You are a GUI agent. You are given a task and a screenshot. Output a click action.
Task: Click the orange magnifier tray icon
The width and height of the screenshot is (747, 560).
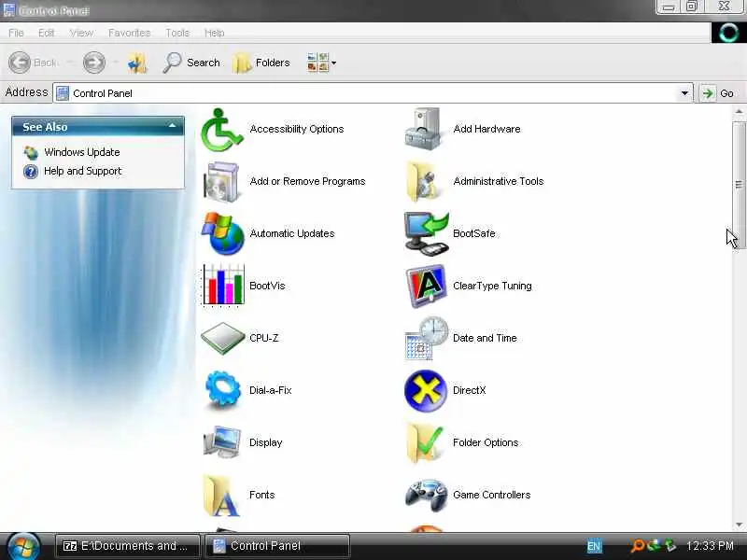pyautogui.click(x=638, y=546)
